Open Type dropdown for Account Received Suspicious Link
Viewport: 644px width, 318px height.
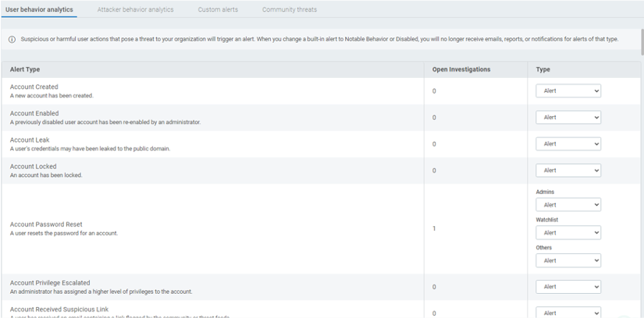[568, 313]
